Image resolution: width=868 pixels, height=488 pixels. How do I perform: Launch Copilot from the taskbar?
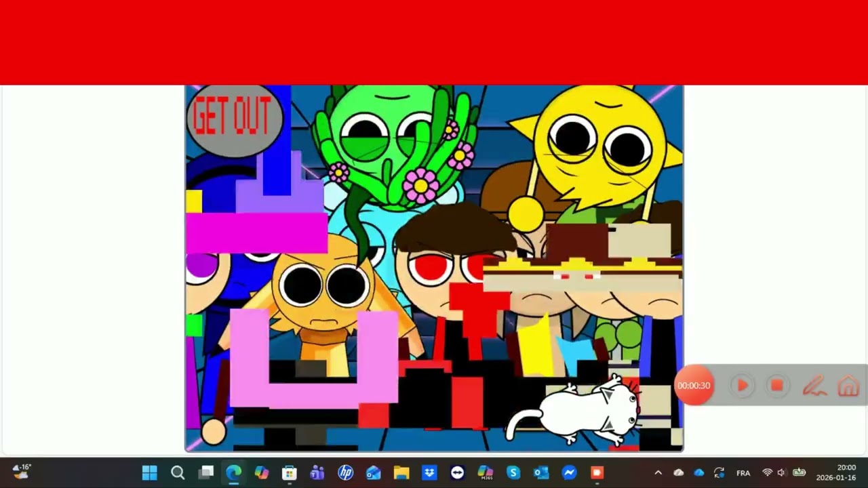pos(262,472)
